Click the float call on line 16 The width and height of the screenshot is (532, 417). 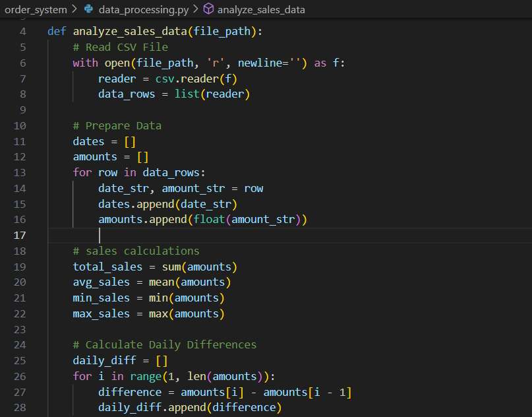(x=210, y=219)
